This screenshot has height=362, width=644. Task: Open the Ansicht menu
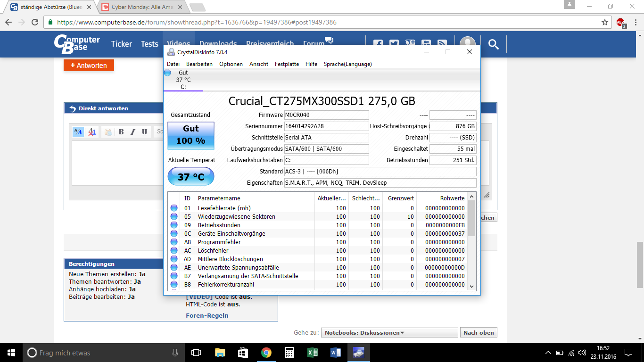259,64
